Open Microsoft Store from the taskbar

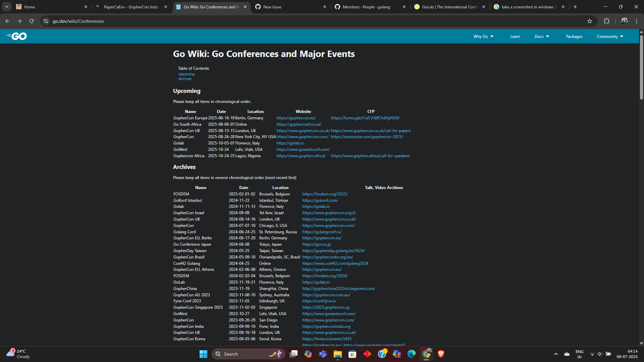(x=352, y=354)
